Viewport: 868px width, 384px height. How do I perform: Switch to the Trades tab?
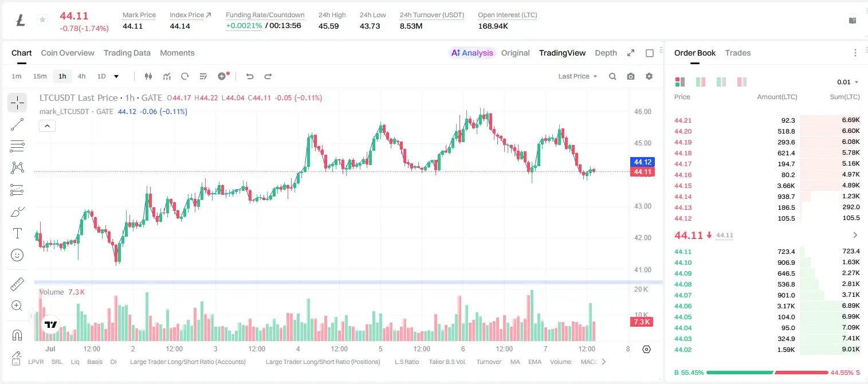click(x=737, y=53)
